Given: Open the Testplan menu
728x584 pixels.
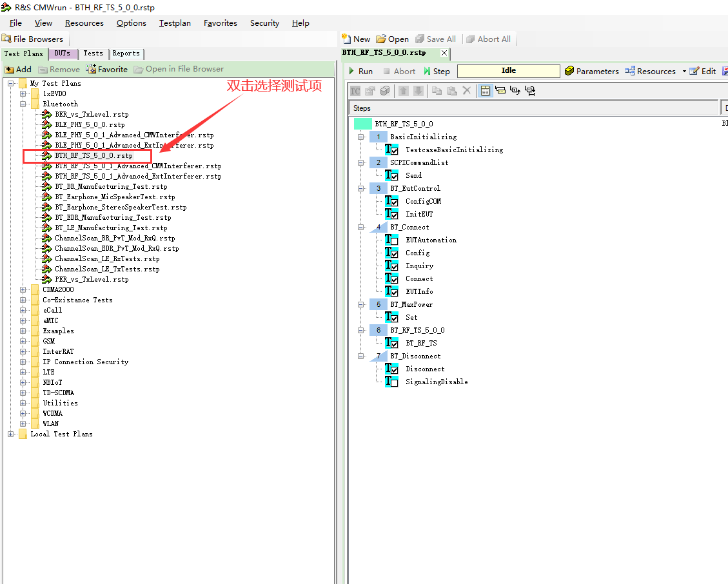Looking at the screenshot, I should click(x=175, y=23).
